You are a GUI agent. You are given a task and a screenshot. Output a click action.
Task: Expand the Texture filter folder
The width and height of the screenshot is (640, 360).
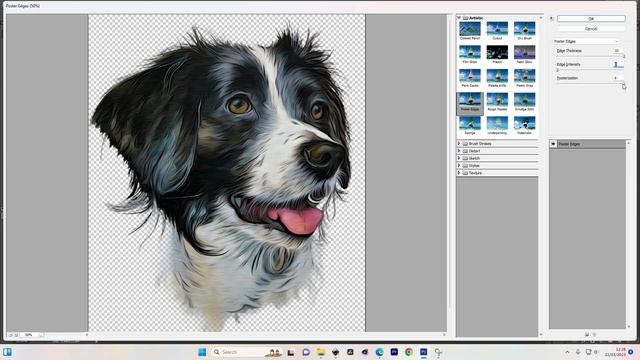pyautogui.click(x=459, y=173)
